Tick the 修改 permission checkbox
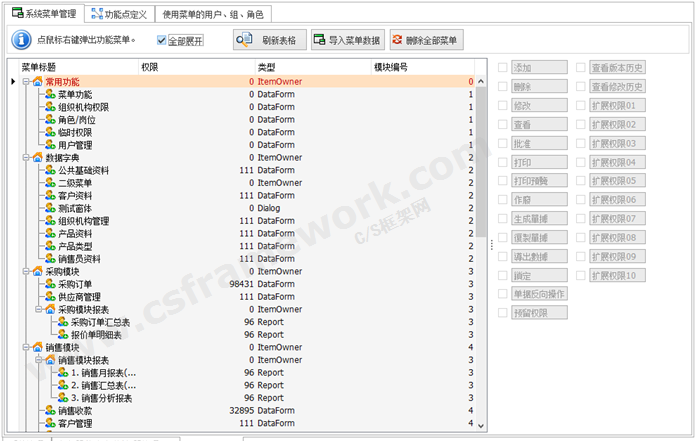The width and height of the screenshot is (696, 441). click(502, 106)
